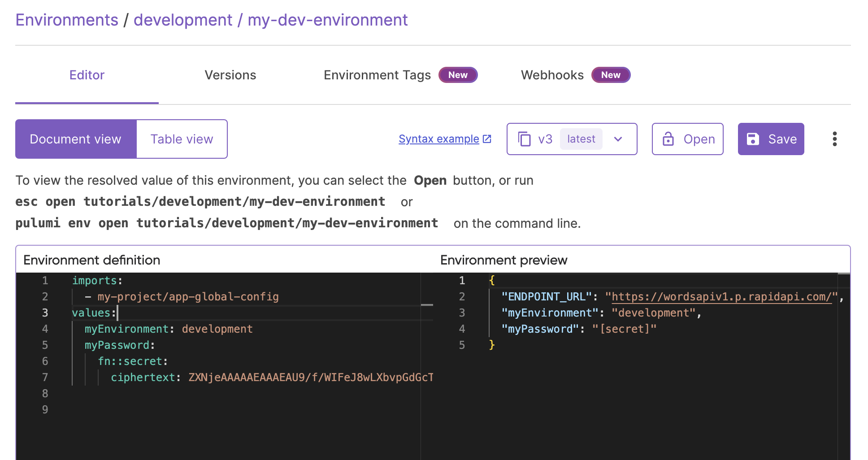Go to Environments breadcrumb link
The height and width of the screenshot is (460, 868).
(67, 20)
